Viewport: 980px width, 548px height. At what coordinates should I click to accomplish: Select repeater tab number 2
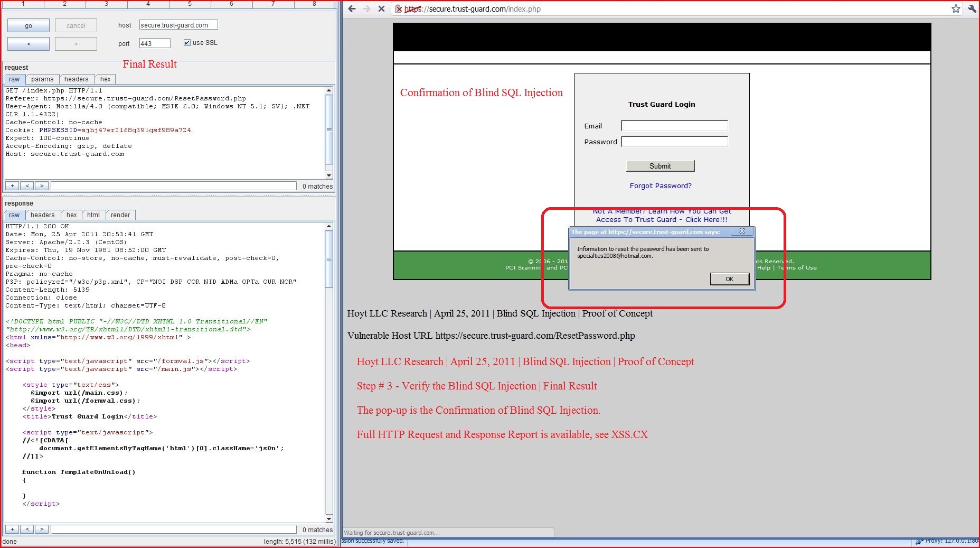tap(64, 4)
